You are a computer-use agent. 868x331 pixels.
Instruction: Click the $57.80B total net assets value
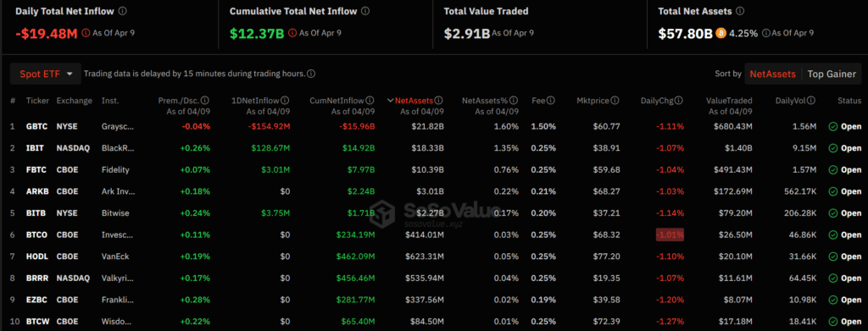tap(685, 33)
